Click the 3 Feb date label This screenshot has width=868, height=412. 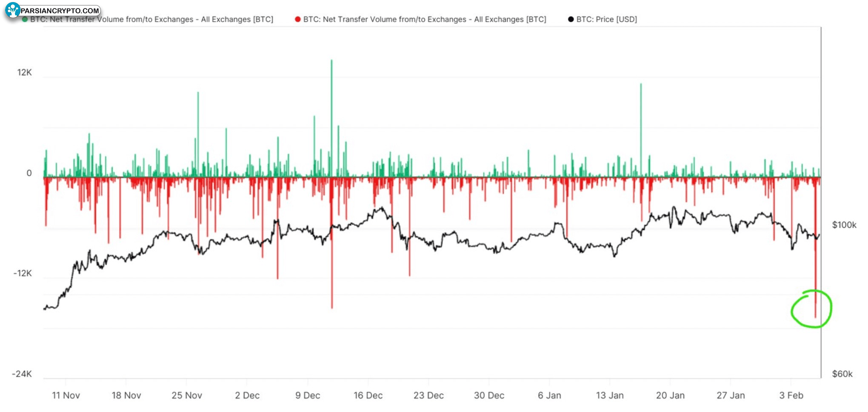(791, 395)
